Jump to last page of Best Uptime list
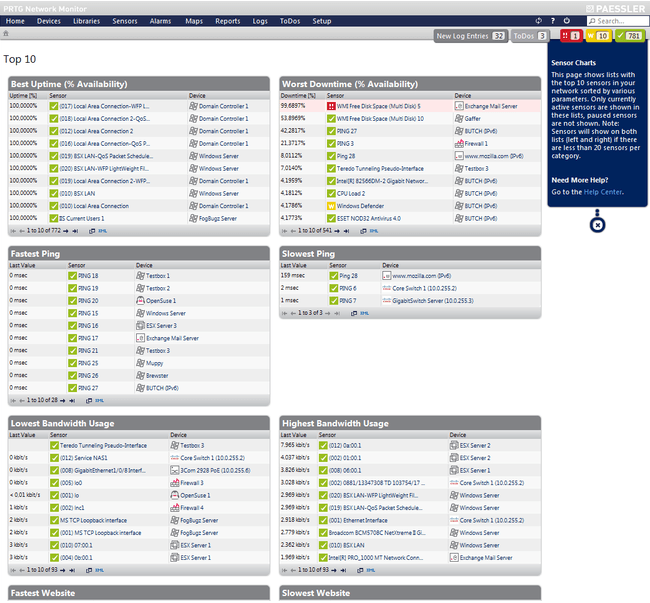 tap(75, 231)
